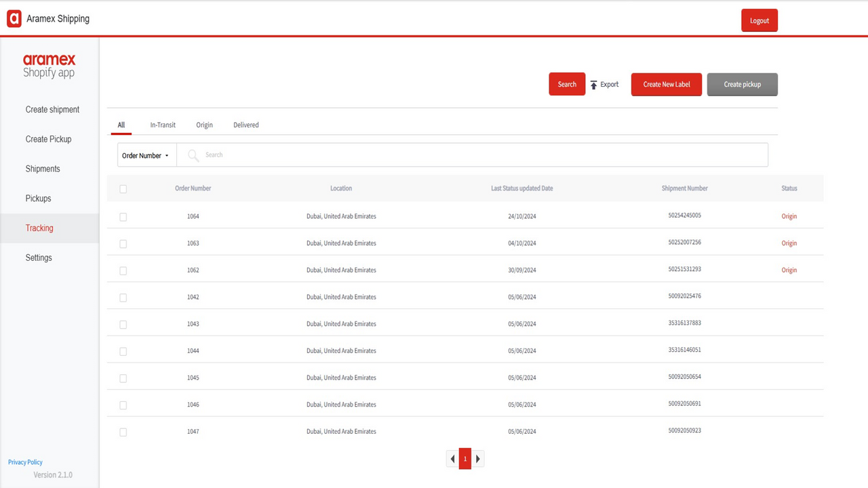868x488 pixels.
Task: Open Tracking in sidebar
Action: (50, 228)
